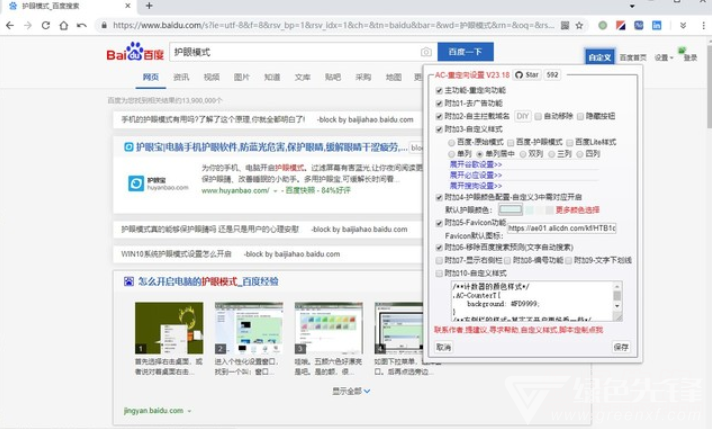
Task: Open the browser three-dot menu
Action: tap(703, 25)
